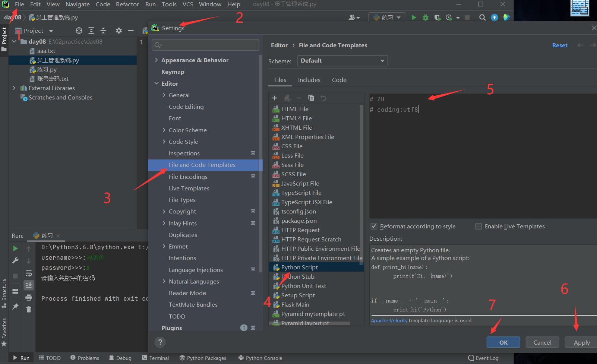
Task: Open run configuration 练习 dropdown
Action: [386, 18]
